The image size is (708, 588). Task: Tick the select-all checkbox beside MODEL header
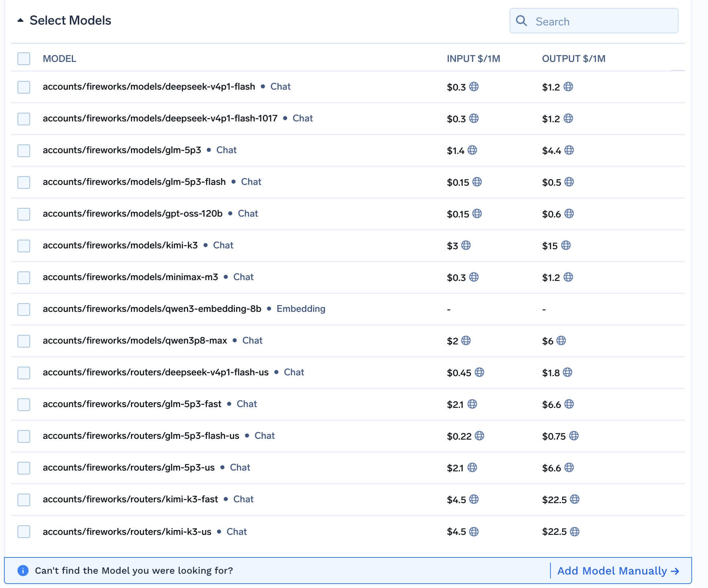tap(24, 59)
